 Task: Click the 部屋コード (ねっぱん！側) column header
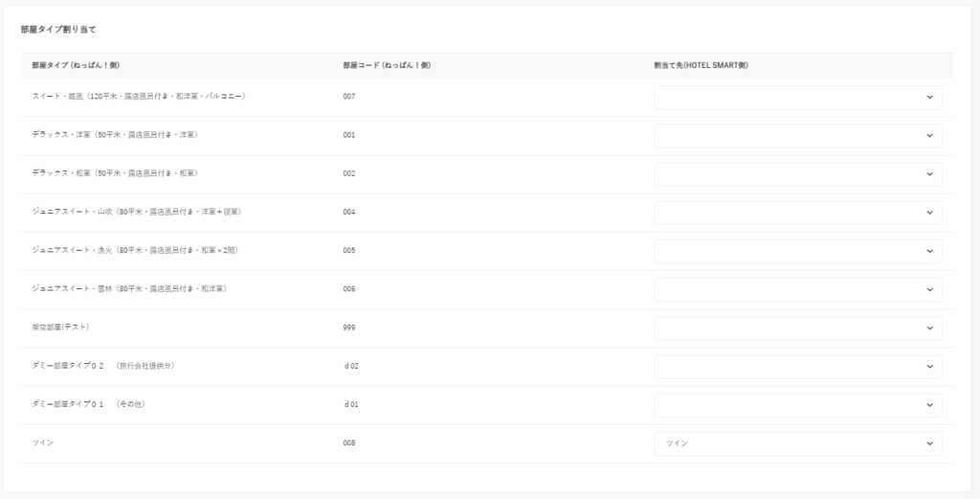click(387, 65)
